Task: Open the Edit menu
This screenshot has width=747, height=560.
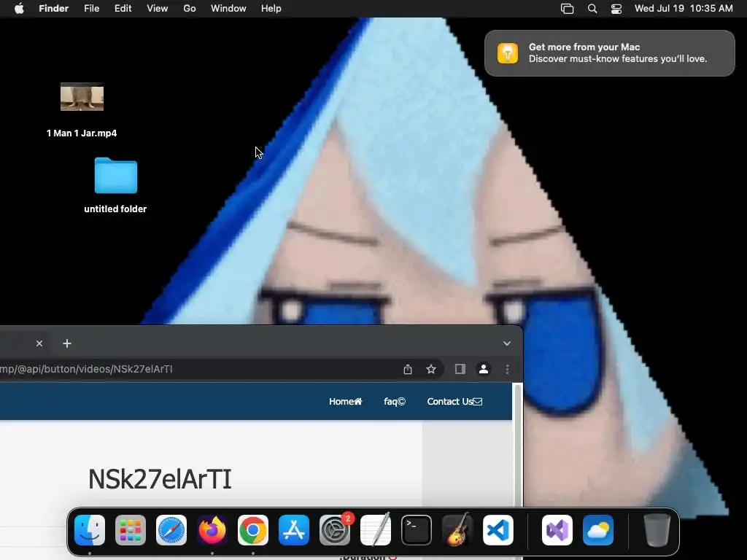Action: click(x=123, y=9)
